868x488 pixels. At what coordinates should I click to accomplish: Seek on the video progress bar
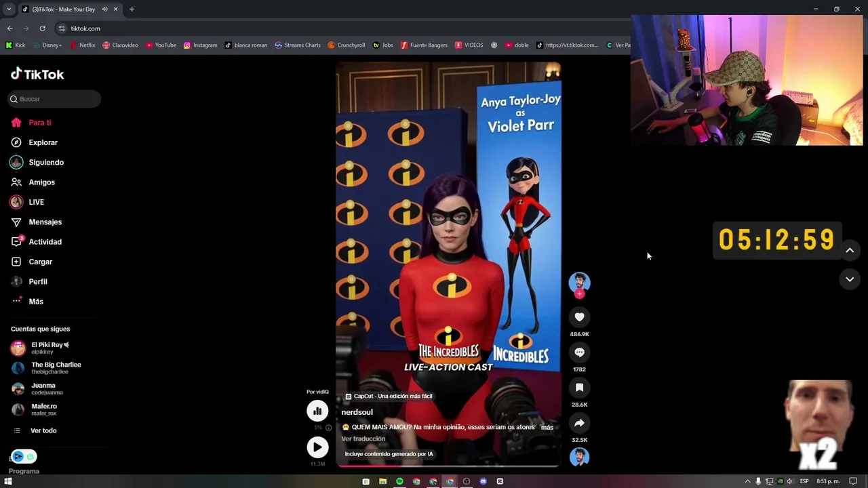(x=448, y=466)
